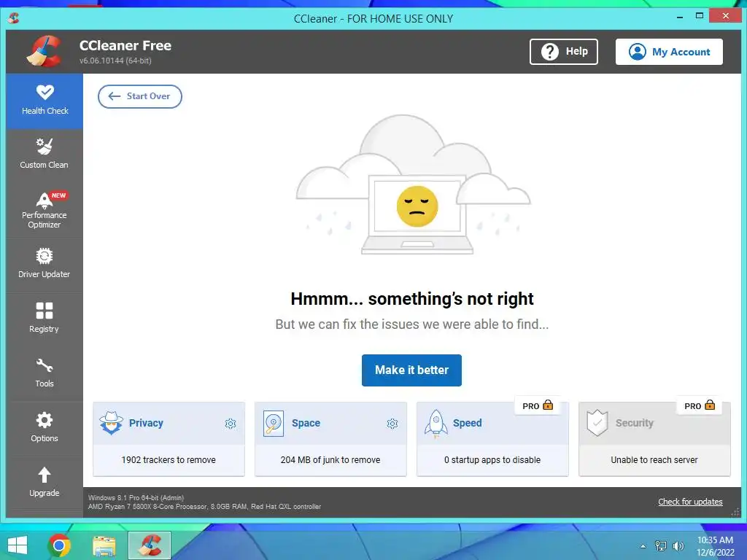This screenshot has height=560, width=747.
Task: Click CCleaner taskbar icon
Action: click(x=150, y=545)
